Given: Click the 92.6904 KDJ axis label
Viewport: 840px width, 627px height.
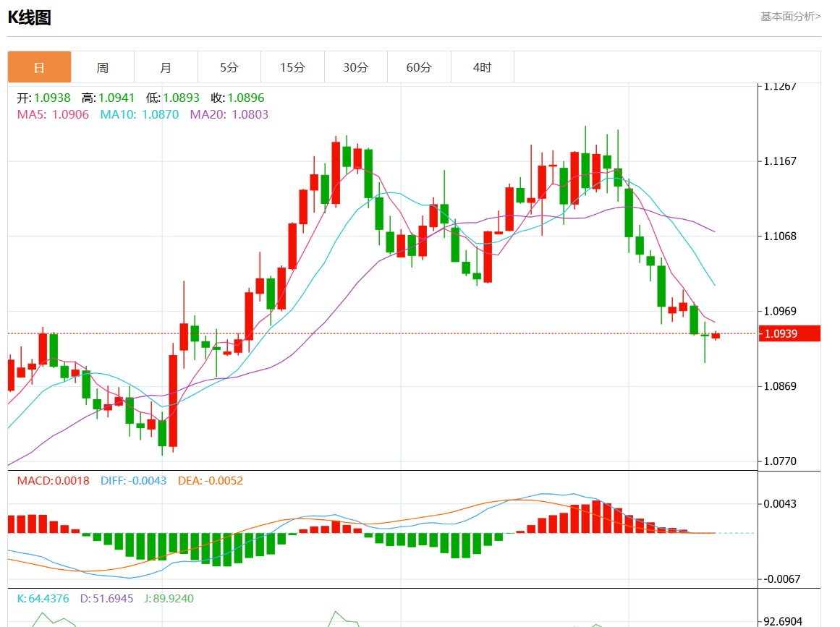Looking at the screenshot, I should click(783, 621).
